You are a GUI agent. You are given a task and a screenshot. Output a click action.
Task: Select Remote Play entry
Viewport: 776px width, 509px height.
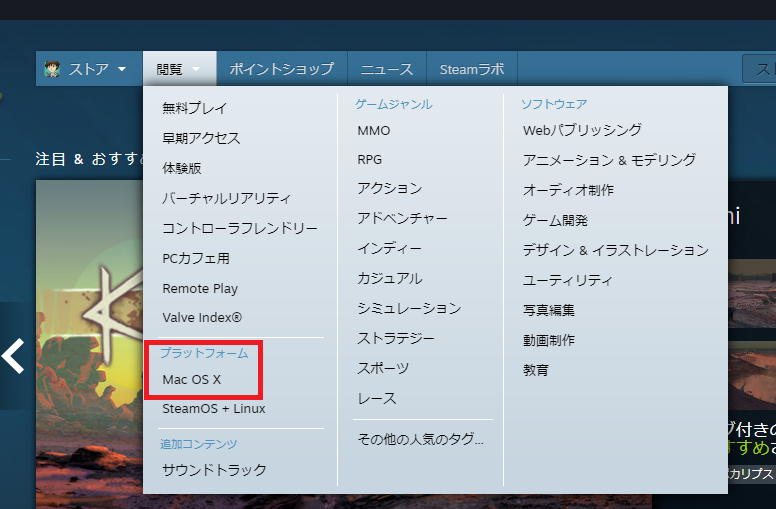(200, 288)
